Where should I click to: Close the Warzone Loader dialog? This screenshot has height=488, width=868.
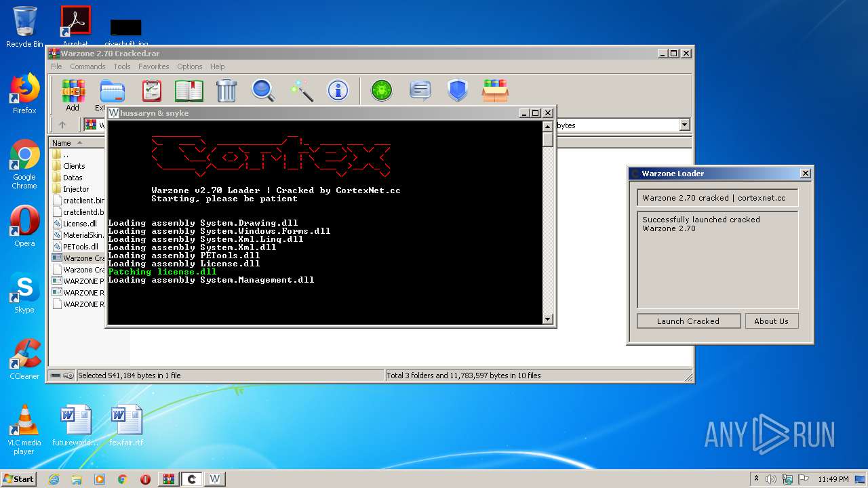pyautogui.click(x=805, y=174)
